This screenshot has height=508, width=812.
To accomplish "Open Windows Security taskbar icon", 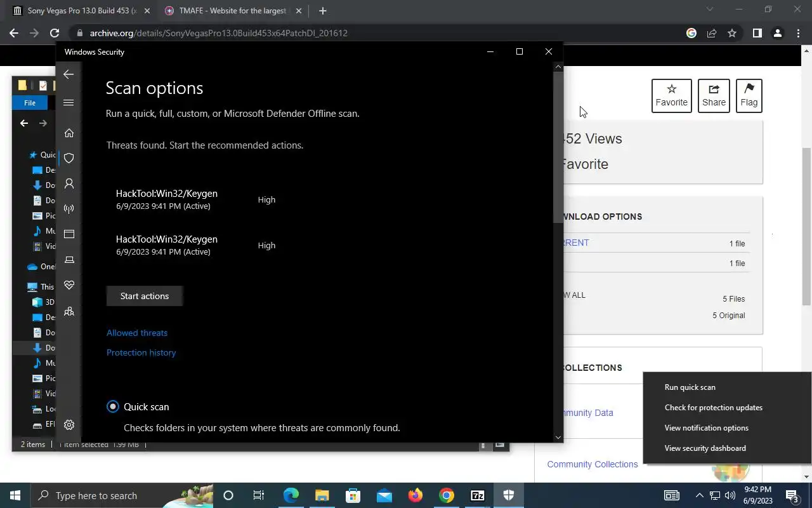I will click(x=508, y=495).
